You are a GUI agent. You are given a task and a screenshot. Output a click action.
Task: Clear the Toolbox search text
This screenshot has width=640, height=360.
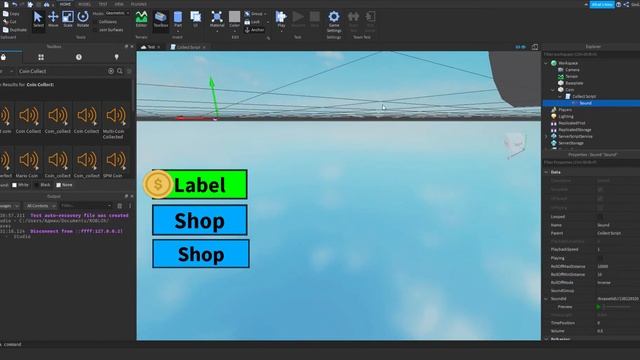(111, 71)
